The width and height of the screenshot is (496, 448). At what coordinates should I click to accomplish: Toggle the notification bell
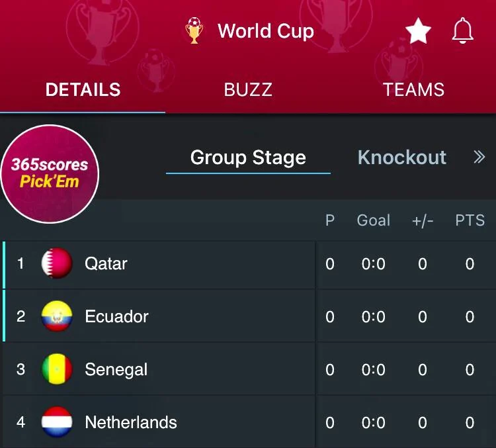462,30
